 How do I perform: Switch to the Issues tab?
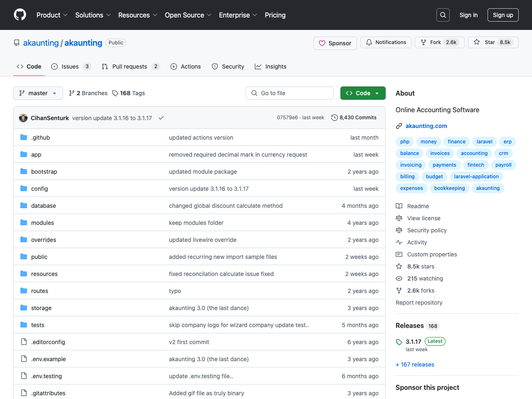[x=71, y=66]
